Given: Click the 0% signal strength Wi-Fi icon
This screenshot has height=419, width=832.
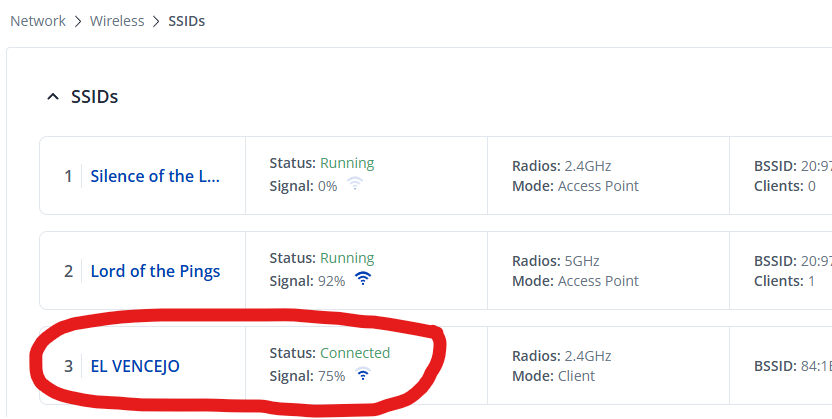Looking at the screenshot, I should pyautogui.click(x=354, y=185).
